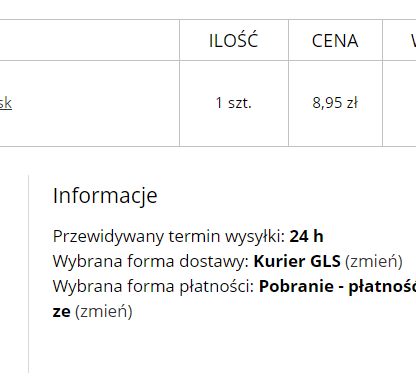Click the bold "Pobranie - płatność" payment text

coord(337,286)
